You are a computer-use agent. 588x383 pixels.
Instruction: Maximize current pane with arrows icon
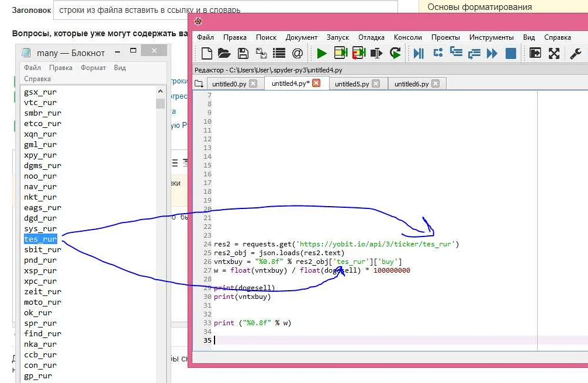coord(554,54)
